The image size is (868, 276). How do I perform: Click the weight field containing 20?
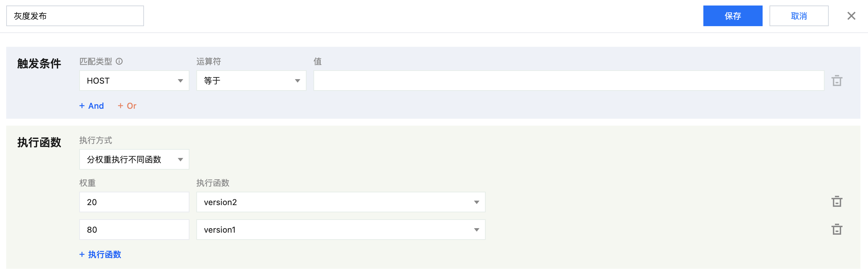[134, 202]
